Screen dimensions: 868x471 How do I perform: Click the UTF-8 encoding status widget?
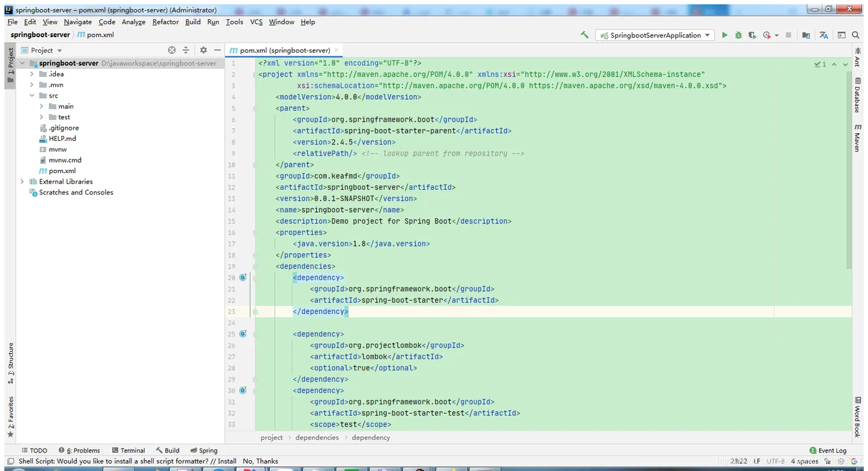776,461
